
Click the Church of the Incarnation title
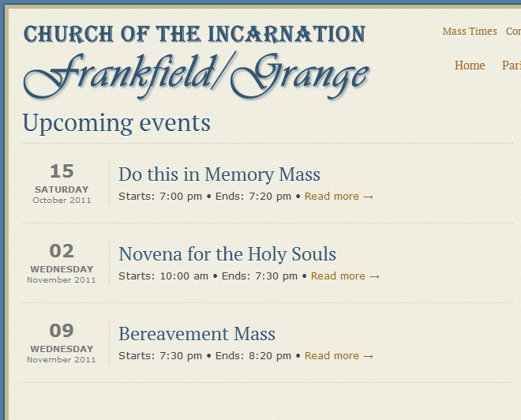[x=195, y=34]
